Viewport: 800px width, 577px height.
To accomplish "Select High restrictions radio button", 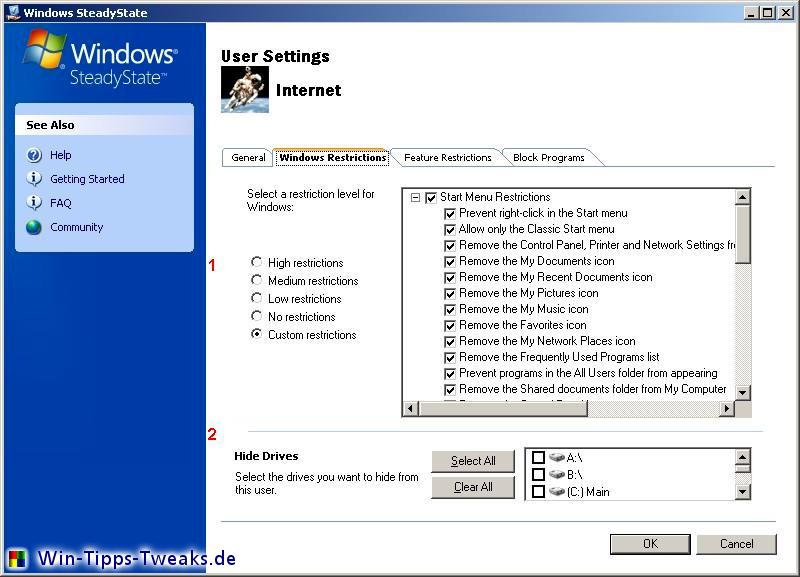I will click(257, 262).
